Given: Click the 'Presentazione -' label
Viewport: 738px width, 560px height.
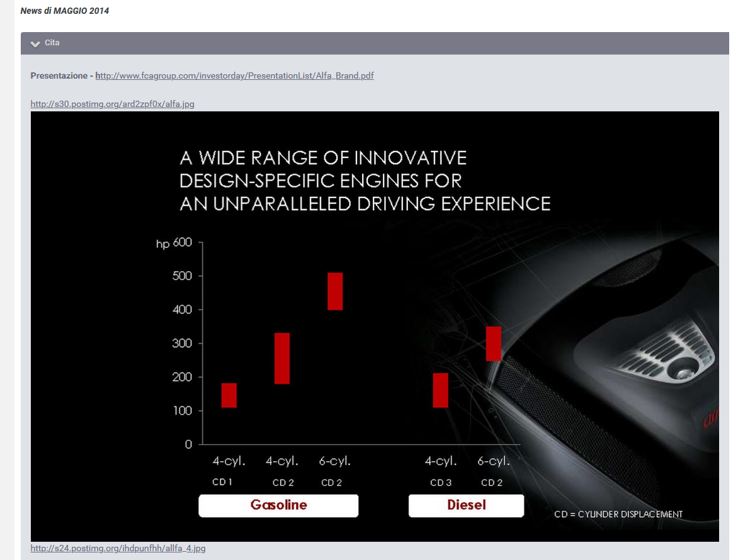Looking at the screenshot, I should (x=62, y=76).
